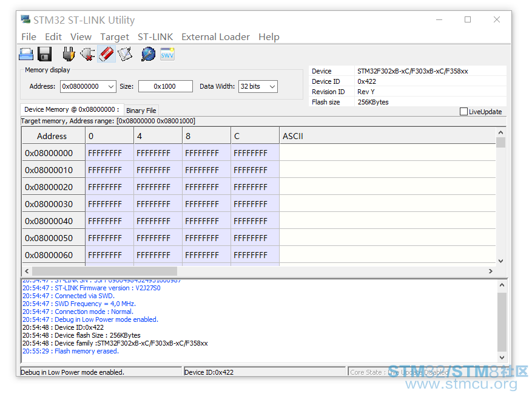Click the column header labeled C
Viewport: 532px width, 399px height.
255,136
